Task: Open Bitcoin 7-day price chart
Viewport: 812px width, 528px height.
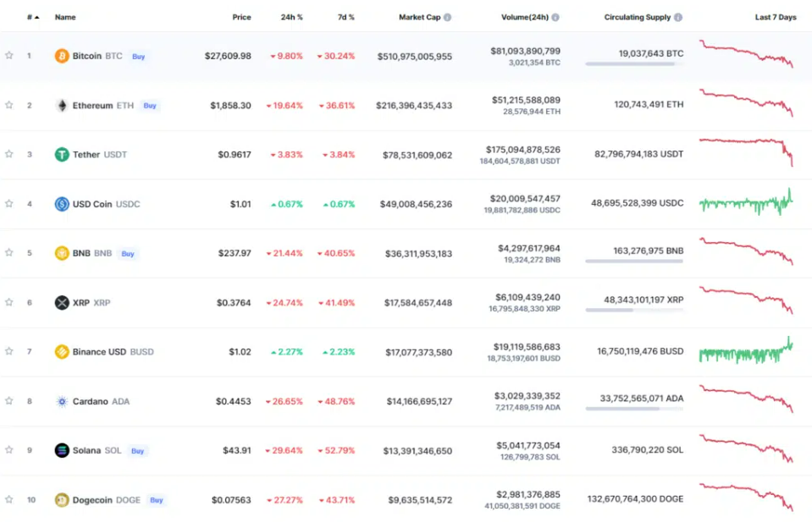Action: [x=746, y=54]
